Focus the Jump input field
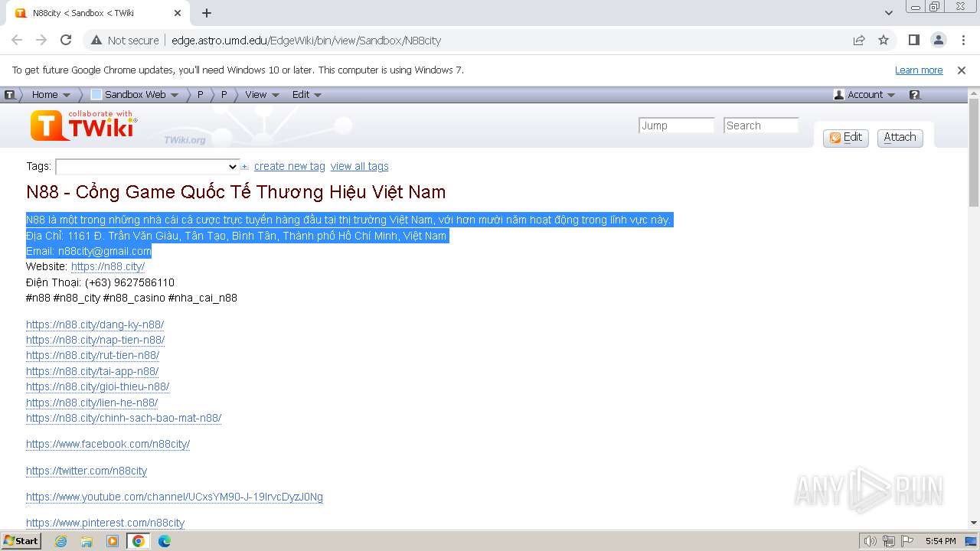 (x=676, y=126)
